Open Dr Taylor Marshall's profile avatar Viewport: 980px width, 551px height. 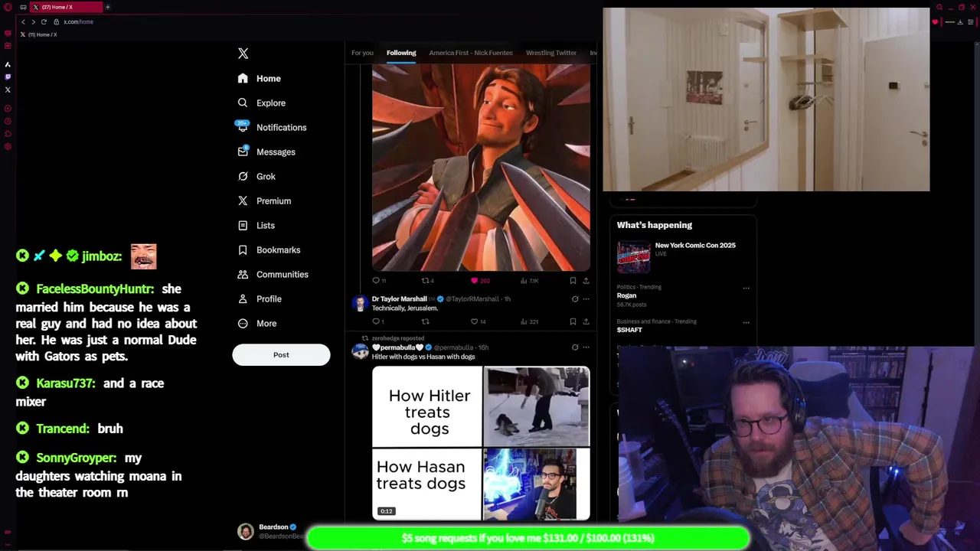coord(360,303)
